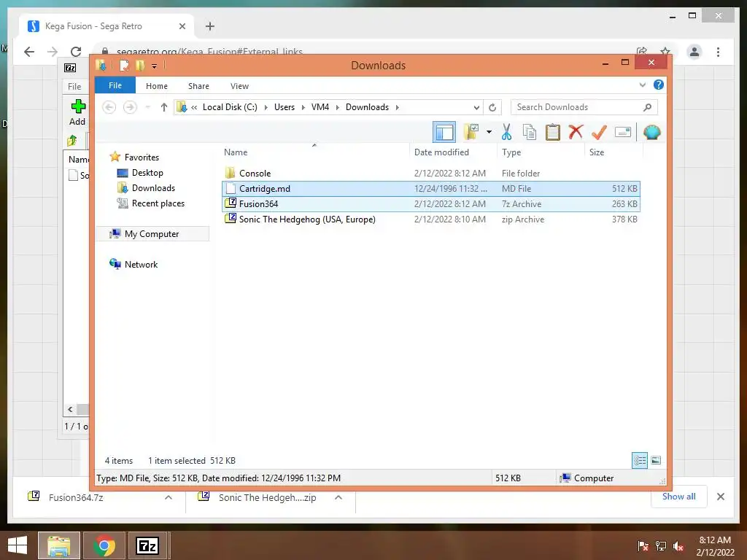Click the quick access New Folder icon
The height and width of the screenshot is (560, 747).
pyautogui.click(x=140, y=65)
